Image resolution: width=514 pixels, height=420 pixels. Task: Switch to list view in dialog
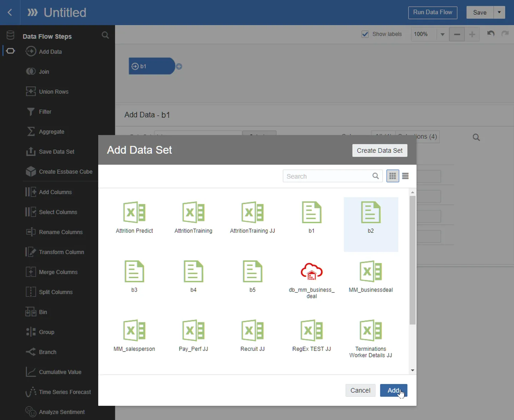(405, 176)
